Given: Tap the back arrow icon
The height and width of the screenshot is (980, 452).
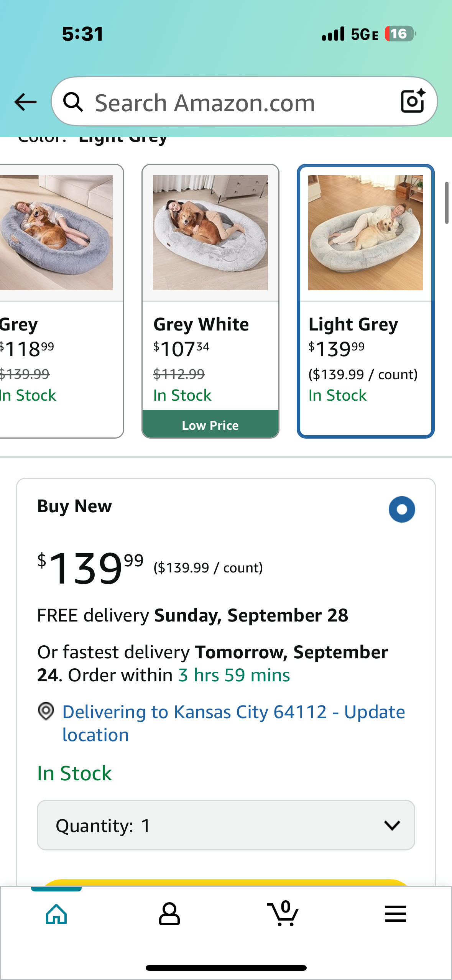Looking at the screenshot, I should [25, 102].
